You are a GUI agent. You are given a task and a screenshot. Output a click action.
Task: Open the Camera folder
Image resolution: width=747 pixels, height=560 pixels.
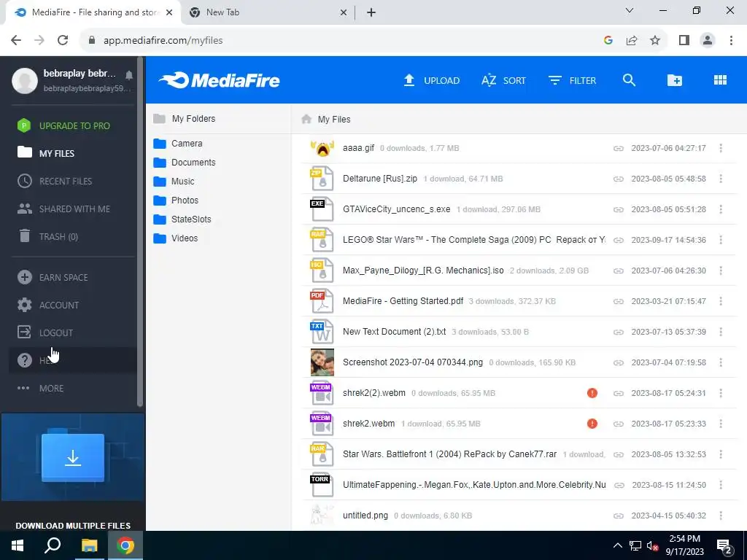178,144
